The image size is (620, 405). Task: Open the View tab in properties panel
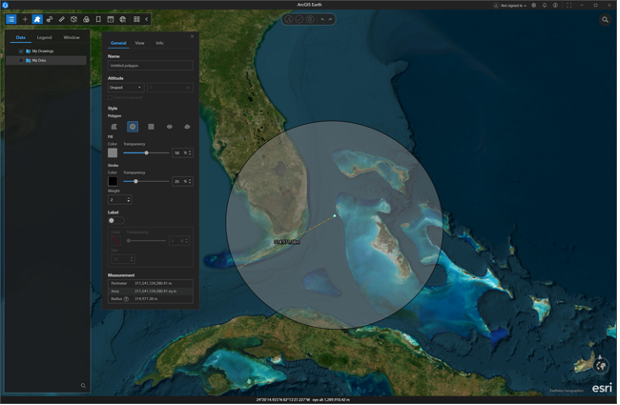tap(140, 43)
